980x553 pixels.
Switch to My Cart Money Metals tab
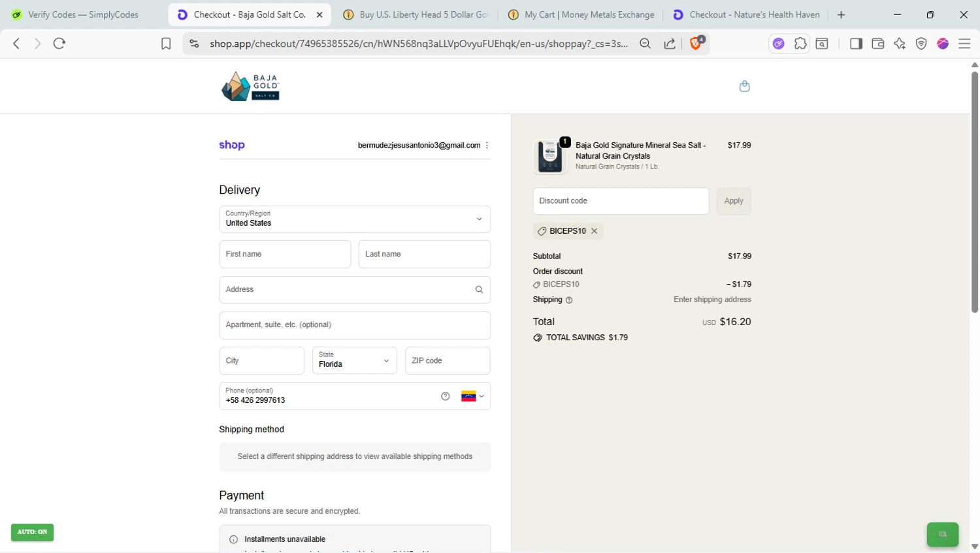click(x=581, y=14)
